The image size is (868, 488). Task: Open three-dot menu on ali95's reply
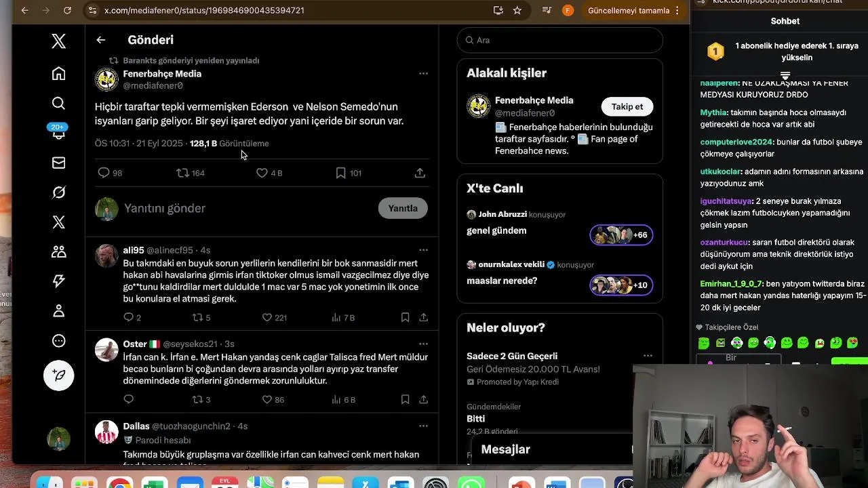click(x=423, y=250)
